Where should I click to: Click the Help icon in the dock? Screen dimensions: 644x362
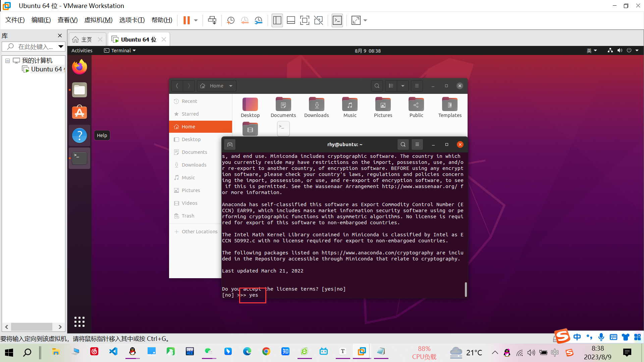pos(79,135)
